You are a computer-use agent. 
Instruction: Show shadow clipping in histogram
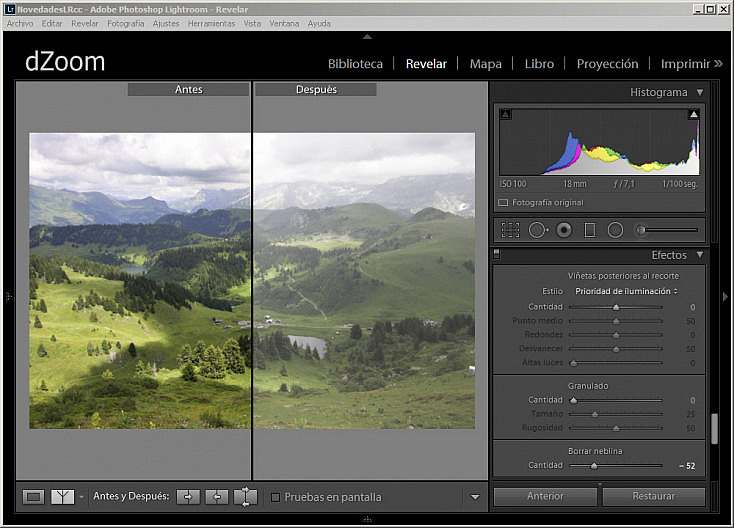(506, 114)
